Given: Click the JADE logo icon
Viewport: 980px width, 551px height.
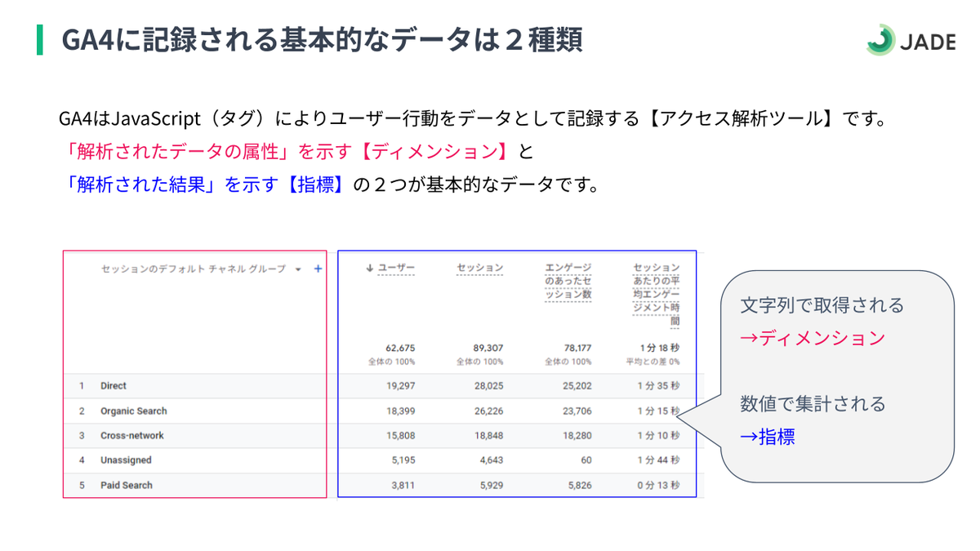Looking at the screenshot, I should (x=880, y=40).
